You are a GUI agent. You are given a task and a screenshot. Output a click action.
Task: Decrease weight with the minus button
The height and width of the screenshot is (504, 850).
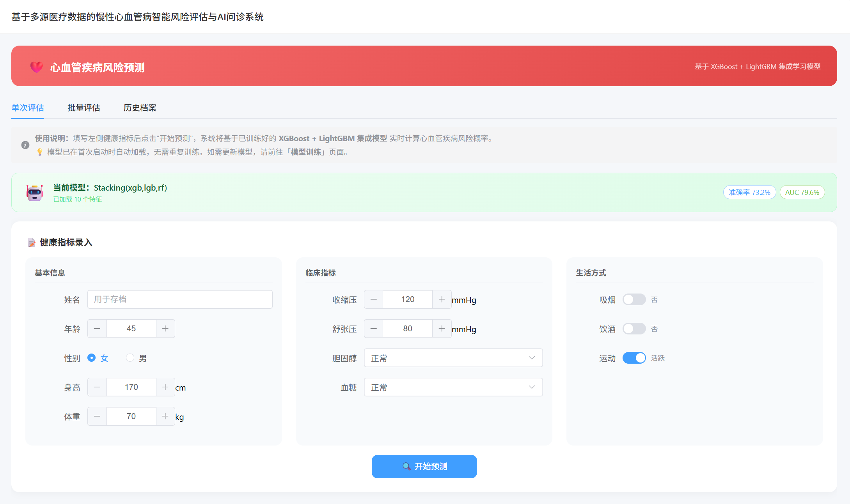pyautogui.click(x=97, y=416)
